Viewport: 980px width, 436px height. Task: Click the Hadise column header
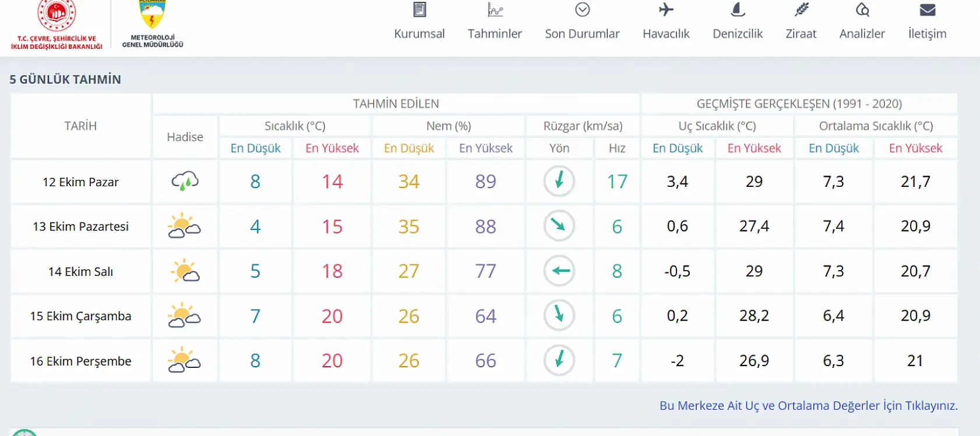pos(185,137)
